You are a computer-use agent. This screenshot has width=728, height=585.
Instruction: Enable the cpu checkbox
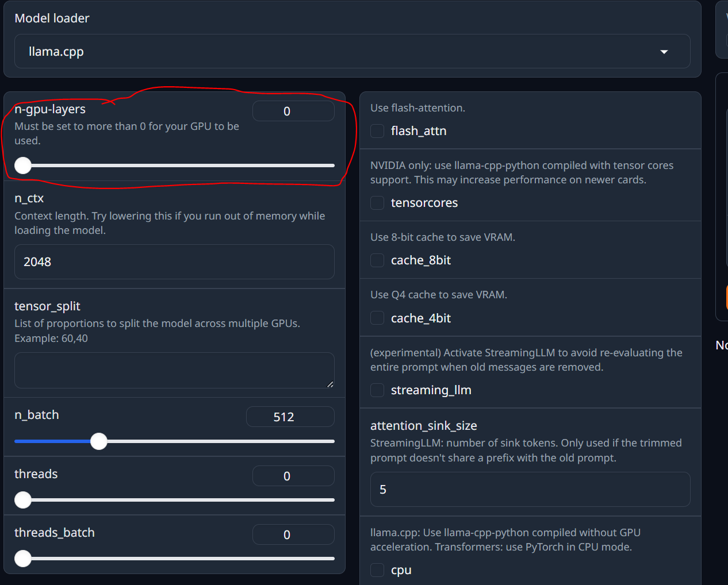click(377, 570)
